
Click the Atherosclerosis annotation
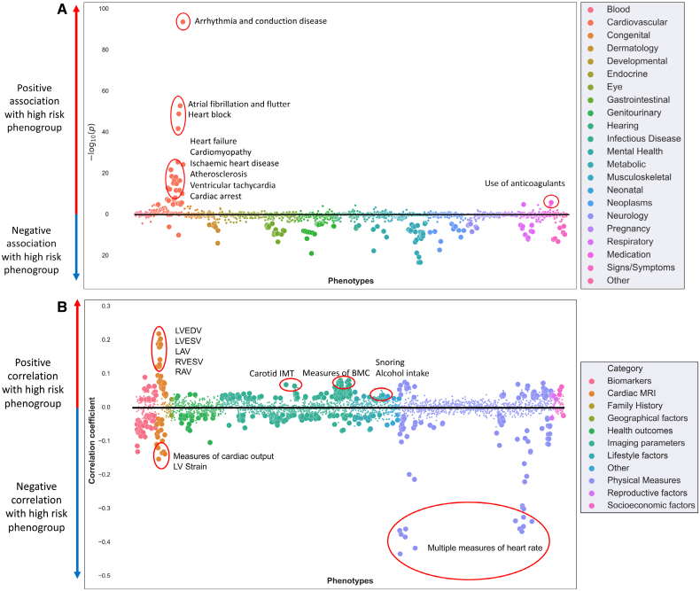pyautogui.click(x=218, y=174)
